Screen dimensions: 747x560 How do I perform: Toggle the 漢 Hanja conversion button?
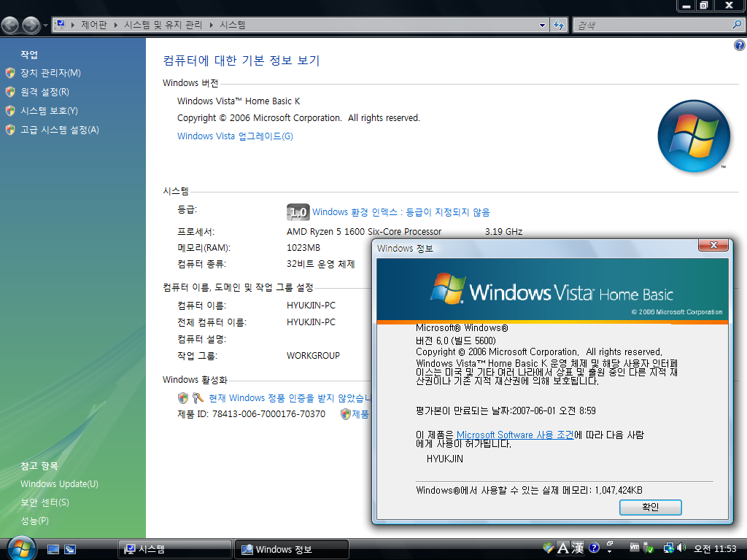(x=578, y=548)
